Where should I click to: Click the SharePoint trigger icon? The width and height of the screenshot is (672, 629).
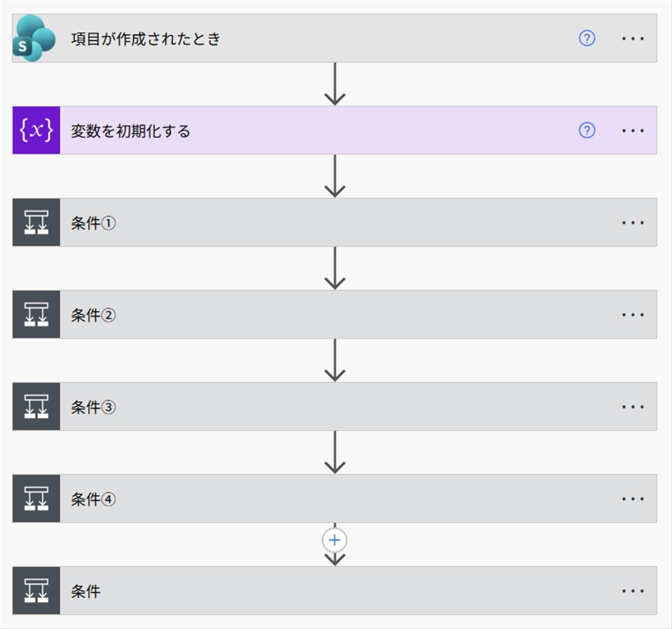pos(35,38)
